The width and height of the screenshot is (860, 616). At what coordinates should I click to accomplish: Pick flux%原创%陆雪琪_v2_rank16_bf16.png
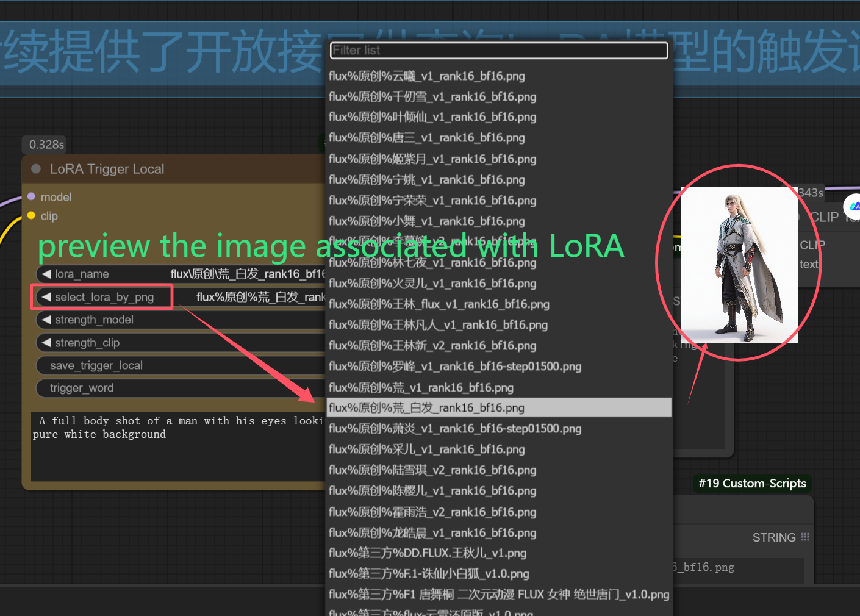pyautogui.click(x=499, y=470)
